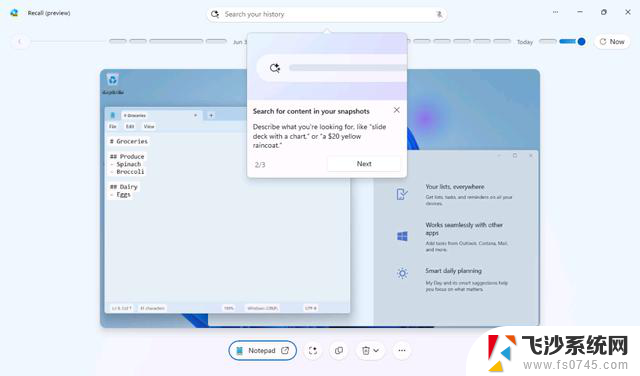The image size is (640, 376).
Task: Select the long timeline segment before Jun date
Action: [x=176, y=41]
